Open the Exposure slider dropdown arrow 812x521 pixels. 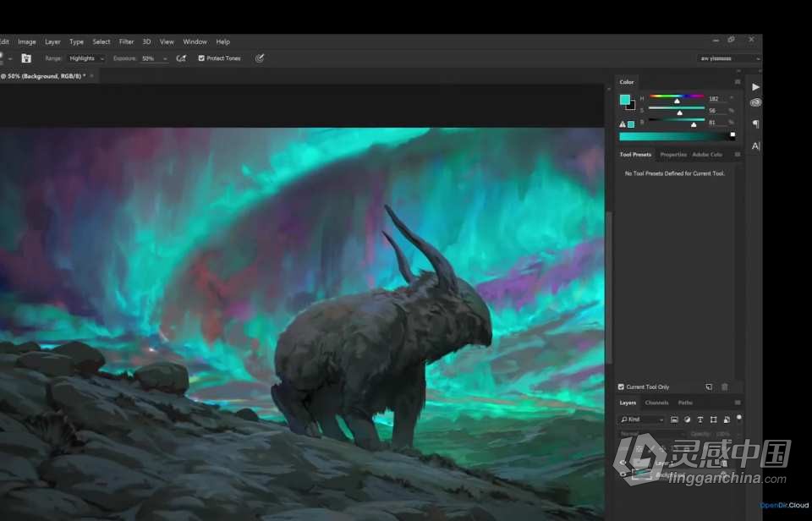165,59
